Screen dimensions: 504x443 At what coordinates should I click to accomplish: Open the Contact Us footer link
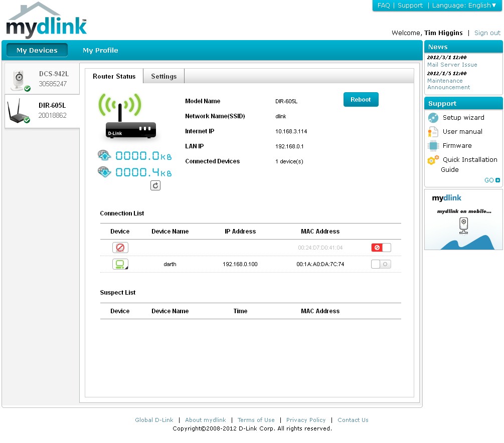click(353, 420)
